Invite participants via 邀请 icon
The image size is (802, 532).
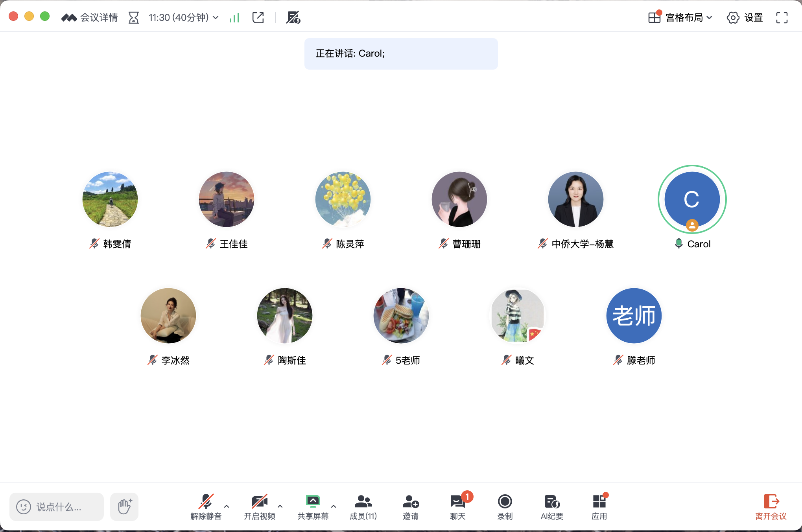[x=411, y=506]
